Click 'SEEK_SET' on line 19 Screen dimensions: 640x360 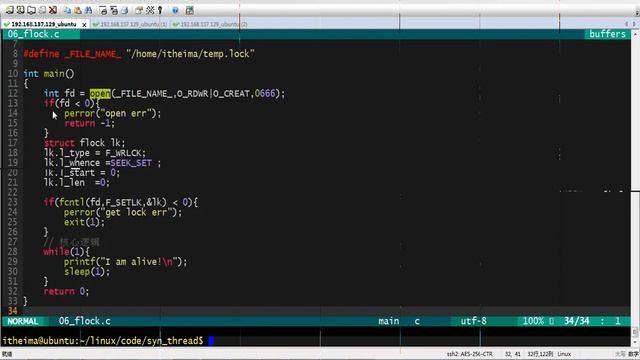131,163
